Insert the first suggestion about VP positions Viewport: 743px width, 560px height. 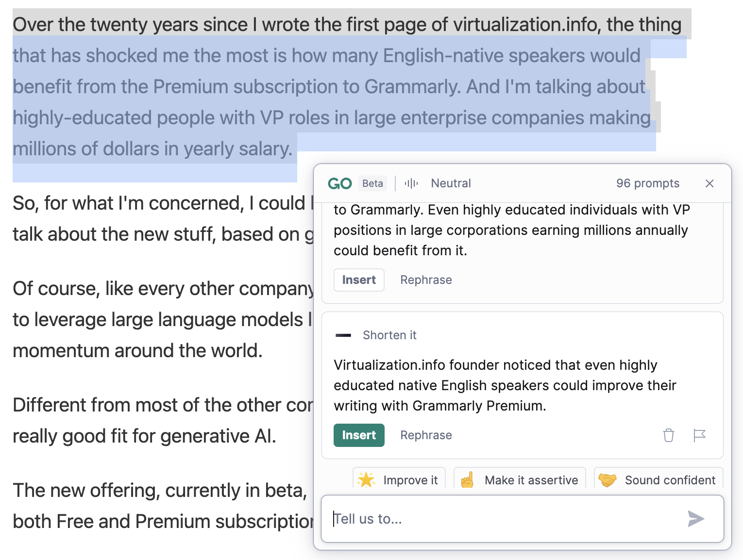coord(359,280)
